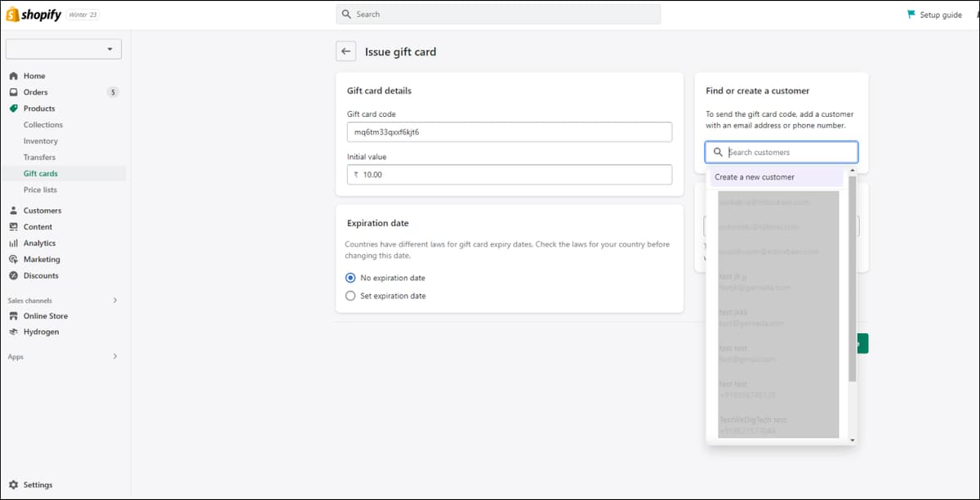
Task: Click the Hydrogen channel icon
Action: point(13,333)
